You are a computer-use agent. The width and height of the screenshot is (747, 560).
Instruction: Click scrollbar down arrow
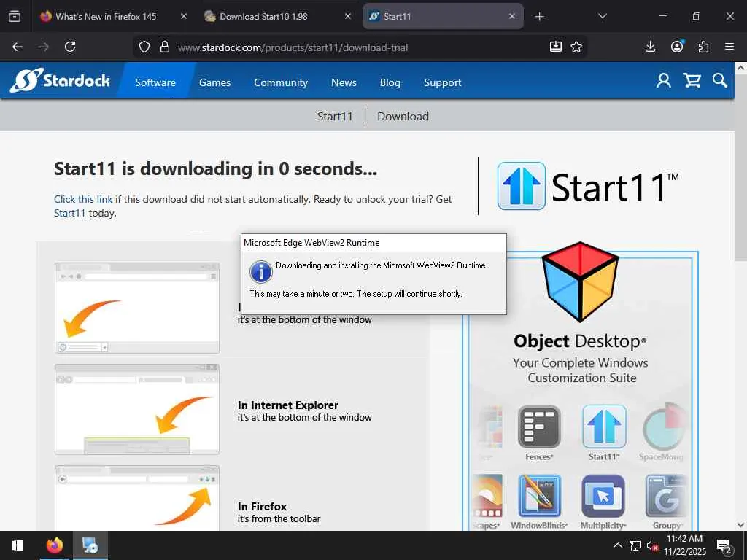[741, 525]
